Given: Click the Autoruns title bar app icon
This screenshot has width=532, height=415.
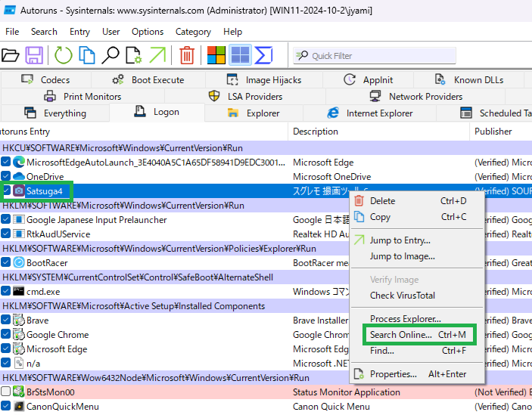Looking at the screenshot, I should pos(10,10).
